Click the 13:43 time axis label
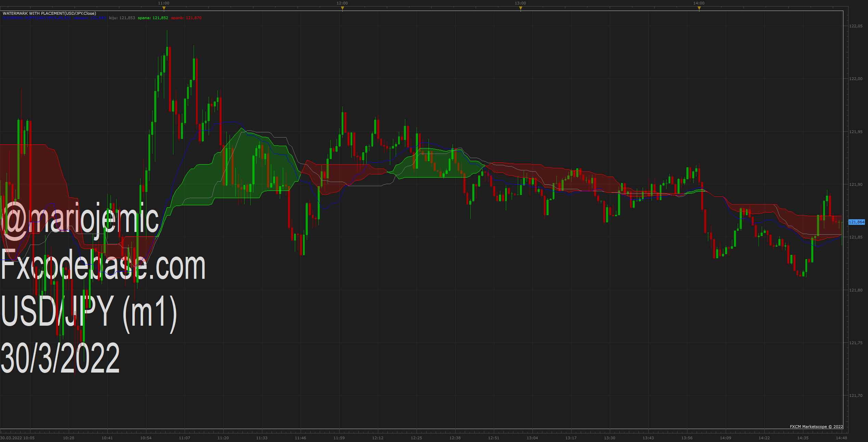Image resolution: width=868 pixels, height=442 pixels. click(x=648, y=438)
